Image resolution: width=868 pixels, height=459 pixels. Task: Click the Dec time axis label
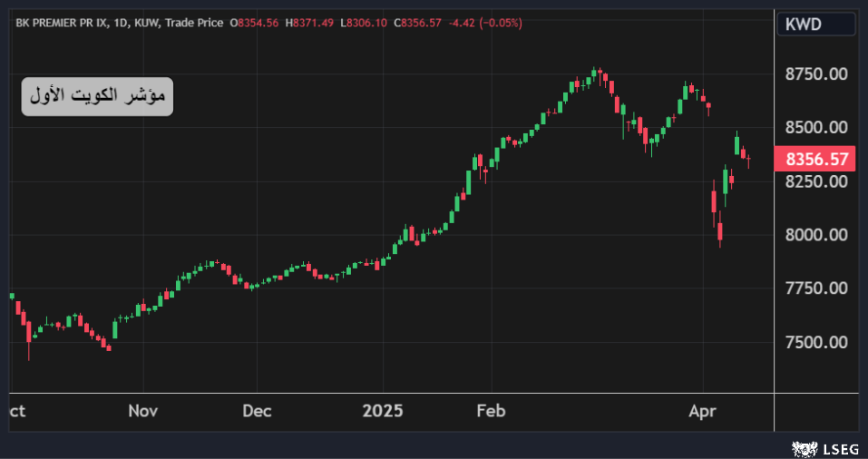(257, 412)
